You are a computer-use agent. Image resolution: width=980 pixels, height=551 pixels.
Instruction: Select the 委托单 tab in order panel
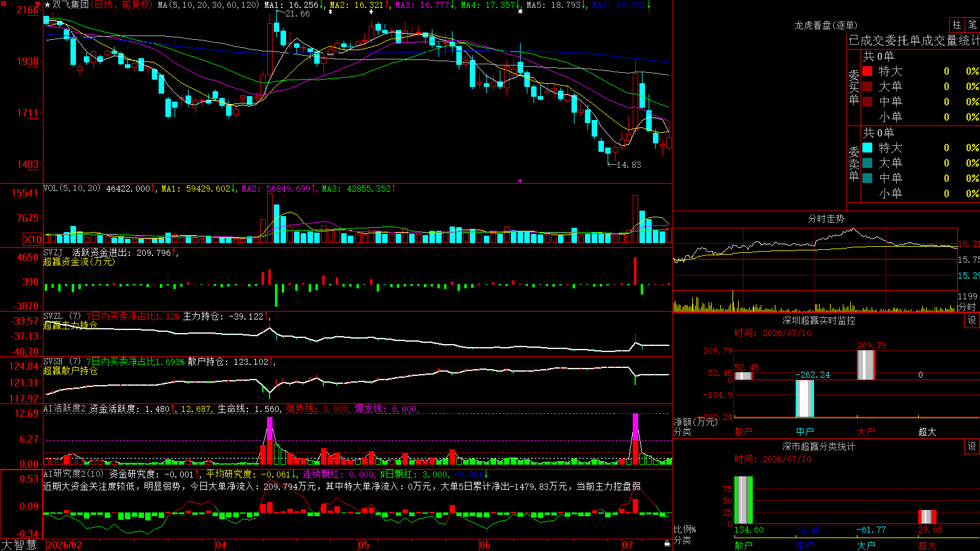(x=903, y=40)
